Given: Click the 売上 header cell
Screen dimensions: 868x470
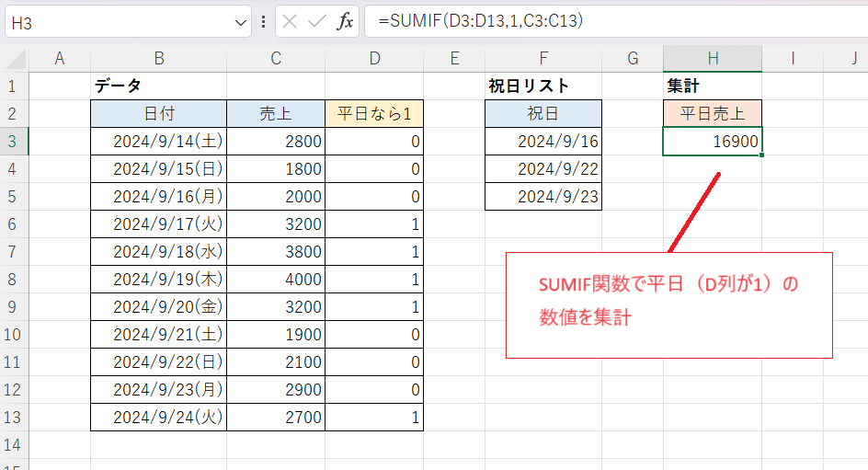Looking at the screenshot, I should 276,114.
